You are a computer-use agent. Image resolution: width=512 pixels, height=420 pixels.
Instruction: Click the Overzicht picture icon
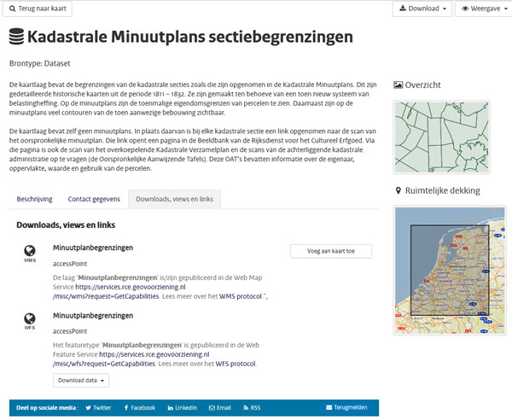tap(398, 85)
